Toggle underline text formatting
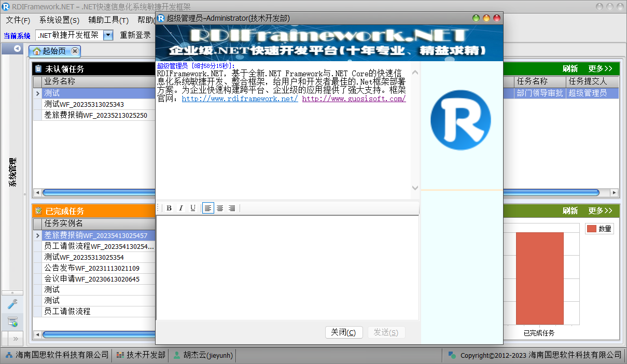The image size is (627, 364). 193,208
